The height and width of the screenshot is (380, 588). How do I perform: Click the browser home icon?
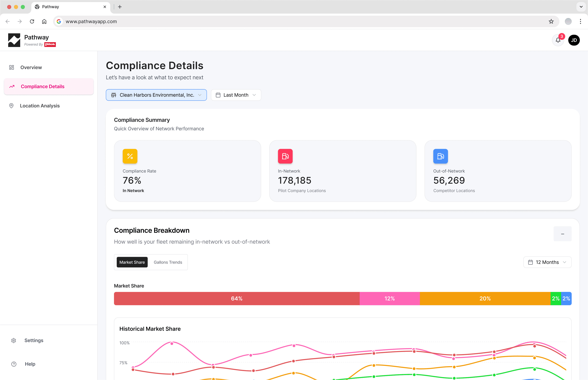(x=44, y=21)
